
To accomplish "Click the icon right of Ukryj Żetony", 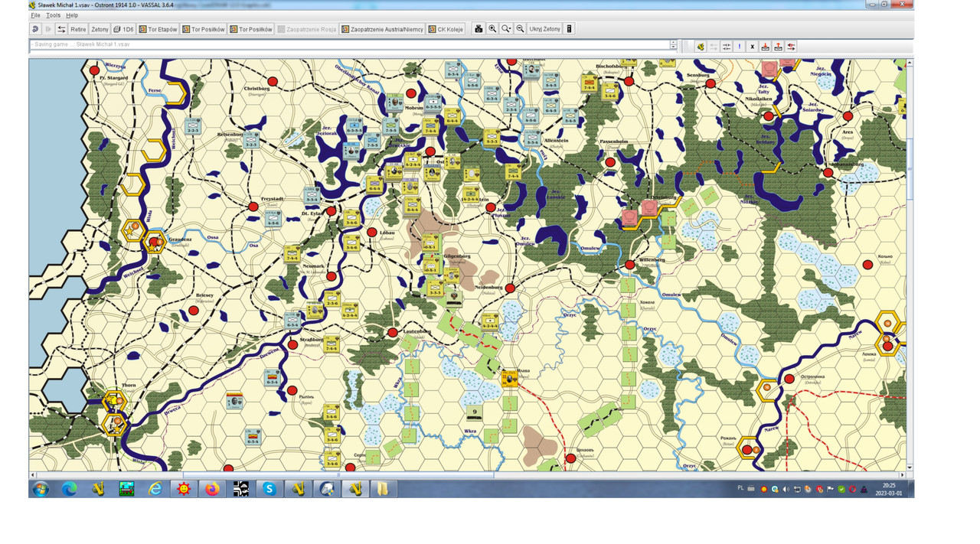I will (569, 29).
